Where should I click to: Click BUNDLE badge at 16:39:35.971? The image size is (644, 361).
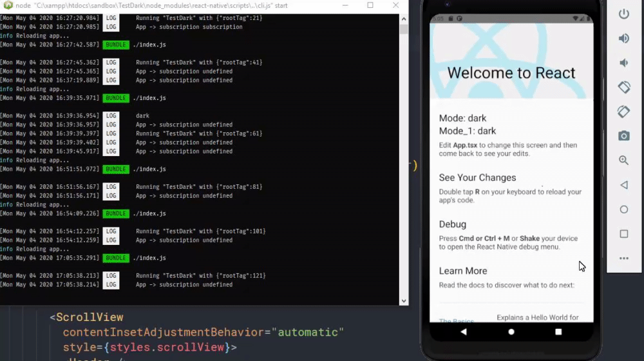click(x=115, y=98)
